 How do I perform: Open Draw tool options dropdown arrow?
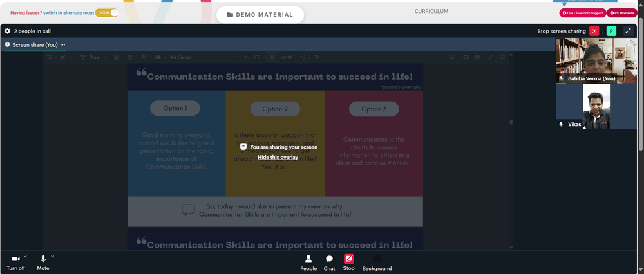105,57
